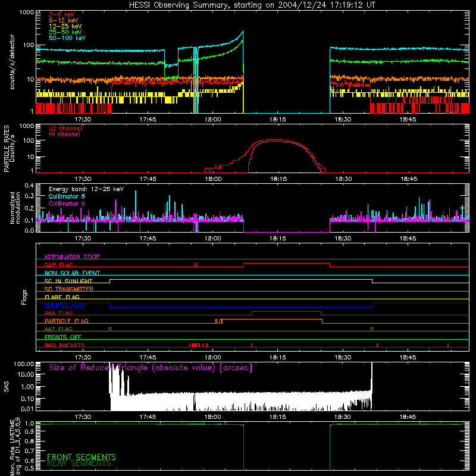
Task: Click the SC TRANSMITTER flag label
Action: [69, 289]
